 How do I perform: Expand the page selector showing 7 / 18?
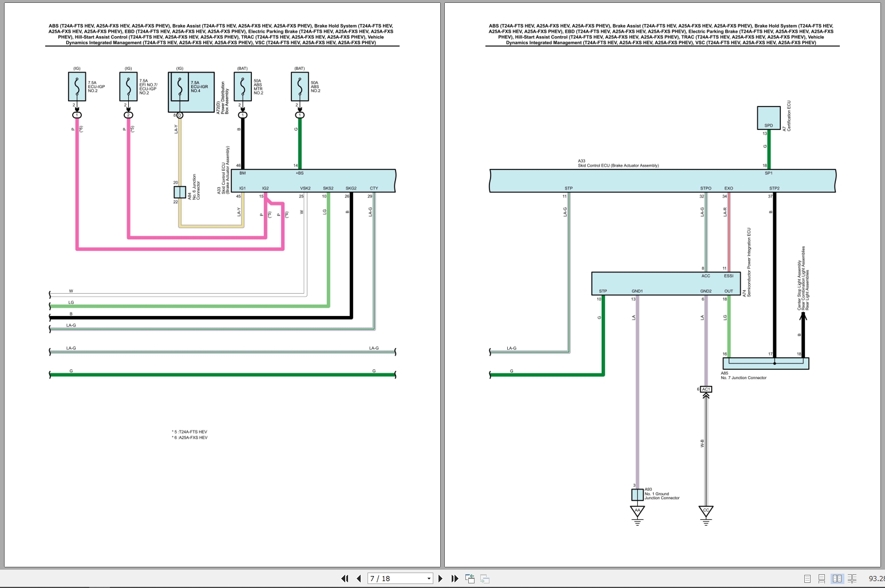click(429, 578)
